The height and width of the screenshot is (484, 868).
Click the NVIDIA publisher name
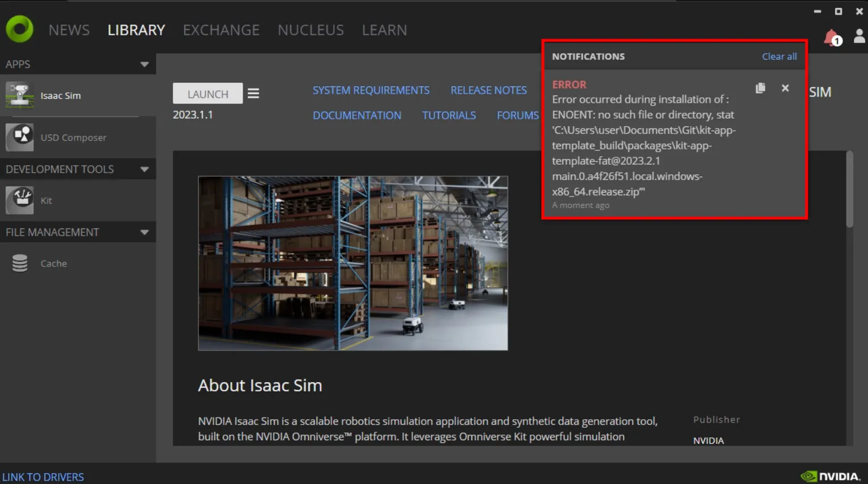click(x=708, y=440)
